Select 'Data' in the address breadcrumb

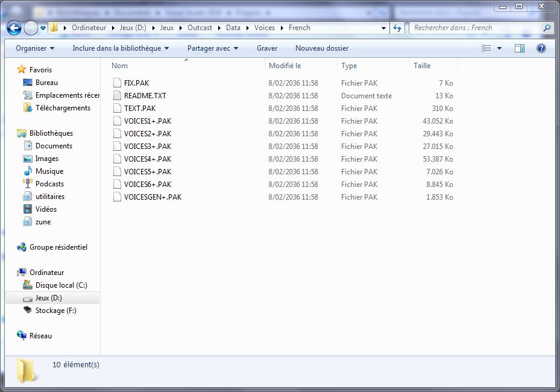[x=233, y=28]
